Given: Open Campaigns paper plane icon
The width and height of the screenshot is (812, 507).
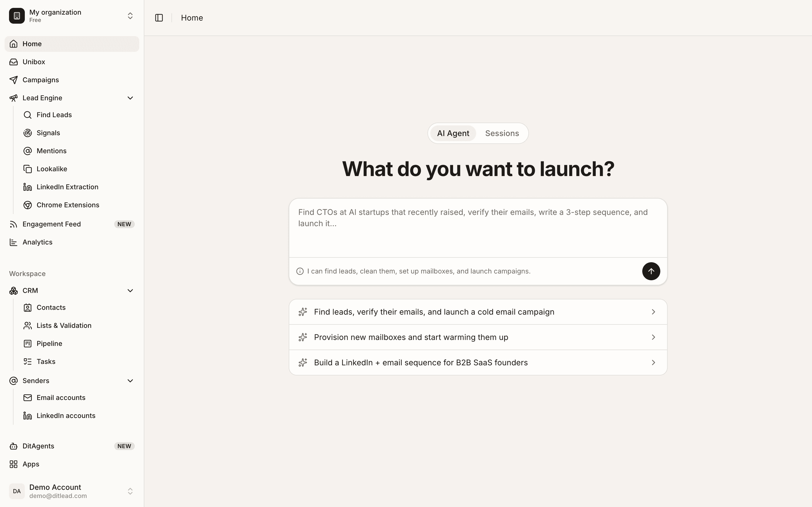Looking at the screenshot, I should [x=14, y=80].
